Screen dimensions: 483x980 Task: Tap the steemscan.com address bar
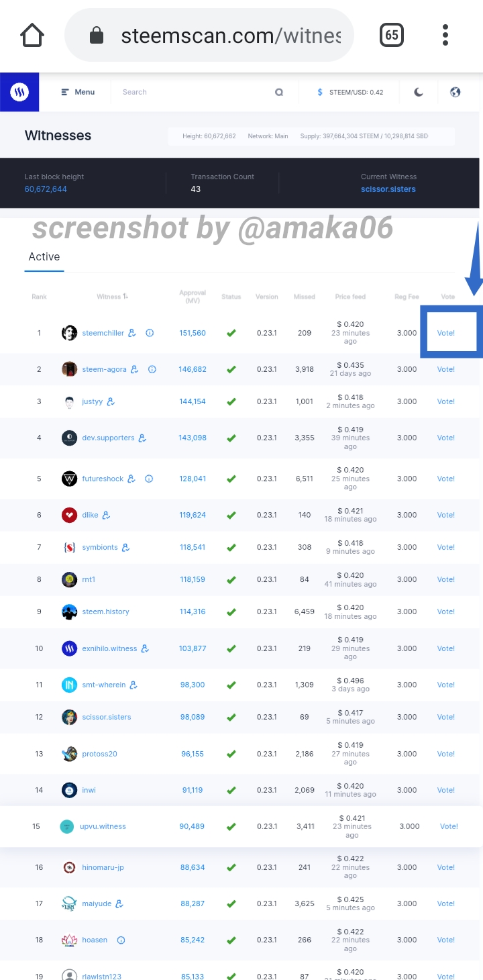pyautogui.click(x=209, y=35)
